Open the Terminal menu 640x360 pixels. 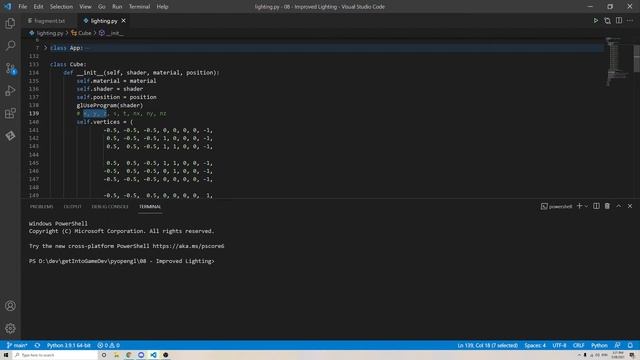point(139,7)
